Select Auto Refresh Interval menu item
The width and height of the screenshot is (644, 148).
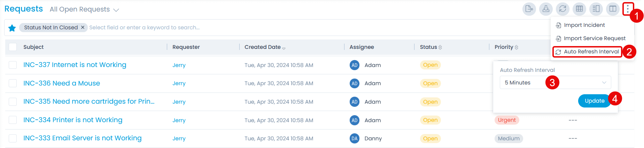pos(591,52)
